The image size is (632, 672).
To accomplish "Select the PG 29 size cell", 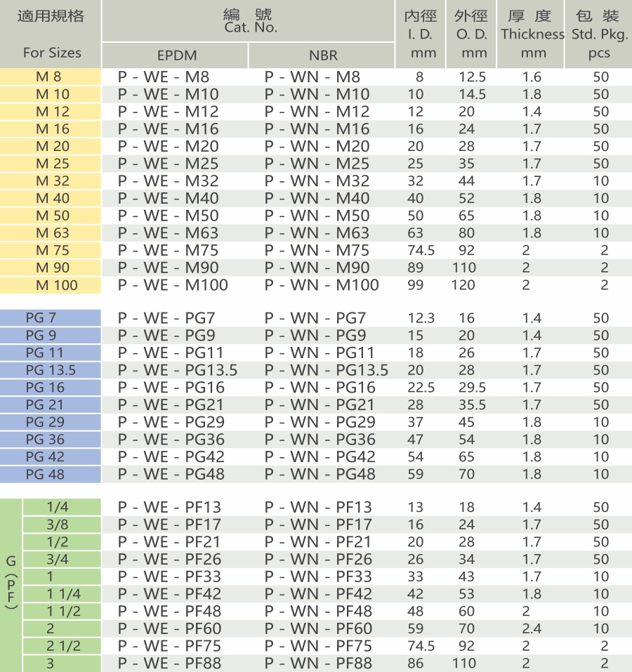I will click(50, 422).
